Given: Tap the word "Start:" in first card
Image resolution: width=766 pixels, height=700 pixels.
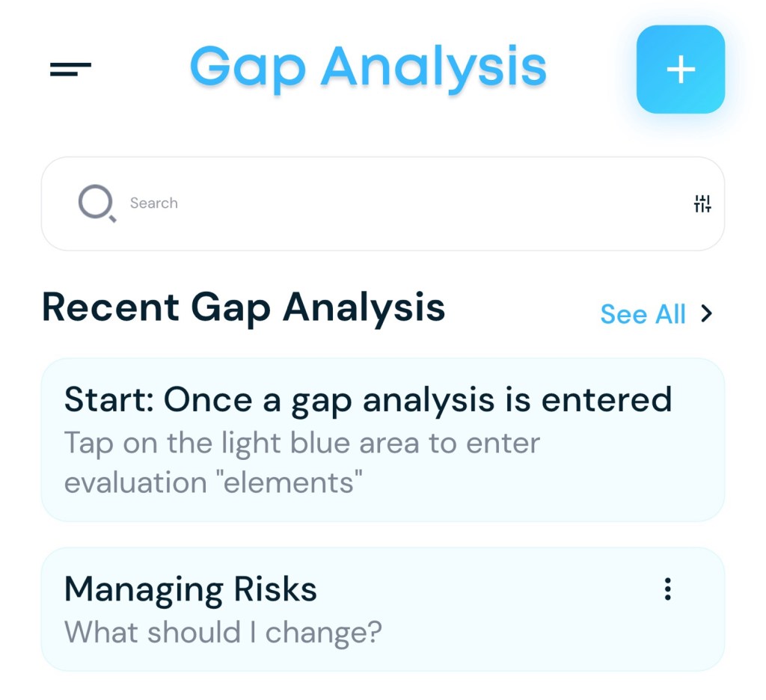Looking at the screenshot, I should click(109, 400).
